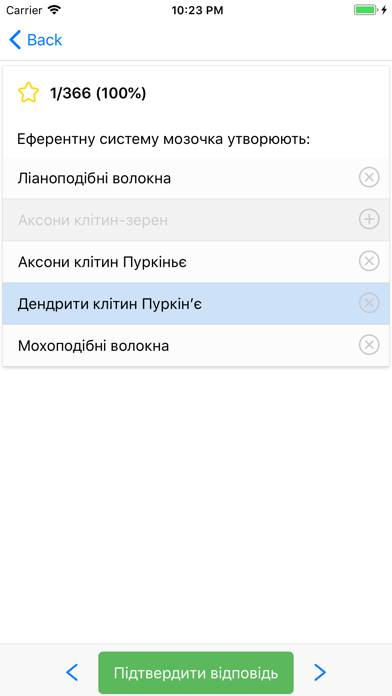Tap the greyed-out Аксони клітин-зерен option
The height and width of the screenshot is (696, 392).
(196, 220)
